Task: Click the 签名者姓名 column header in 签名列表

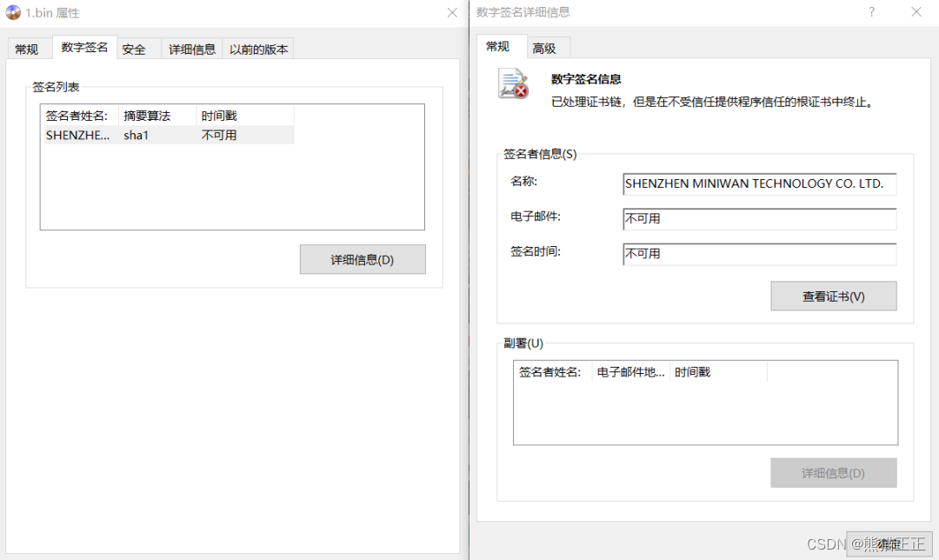Action: (x=79, y=116)
